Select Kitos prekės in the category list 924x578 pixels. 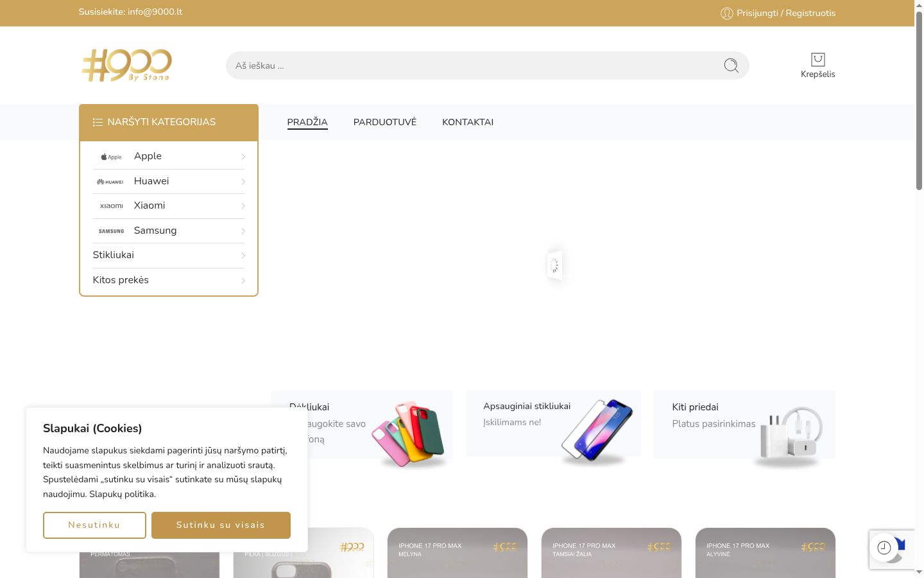pos(121,280)
